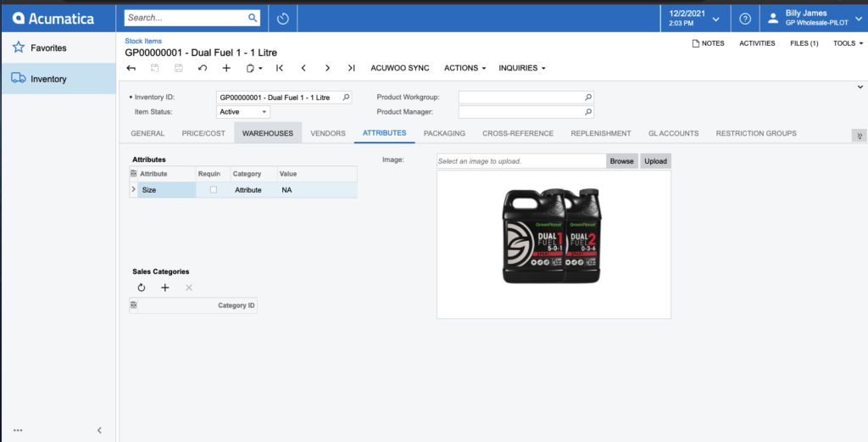Show more tabs overflow button
The height and width of the screenshot is (442, 868).
pos(860,136)
